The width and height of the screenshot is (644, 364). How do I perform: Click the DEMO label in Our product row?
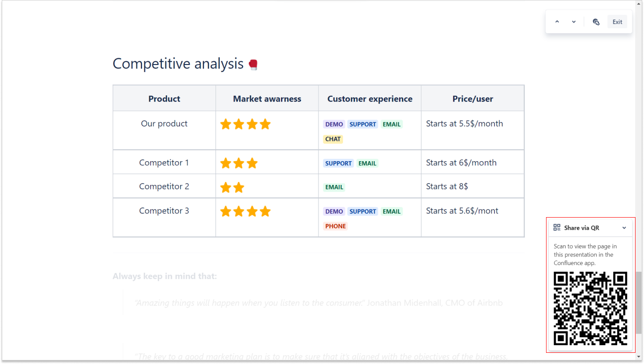tap(334, 124)
